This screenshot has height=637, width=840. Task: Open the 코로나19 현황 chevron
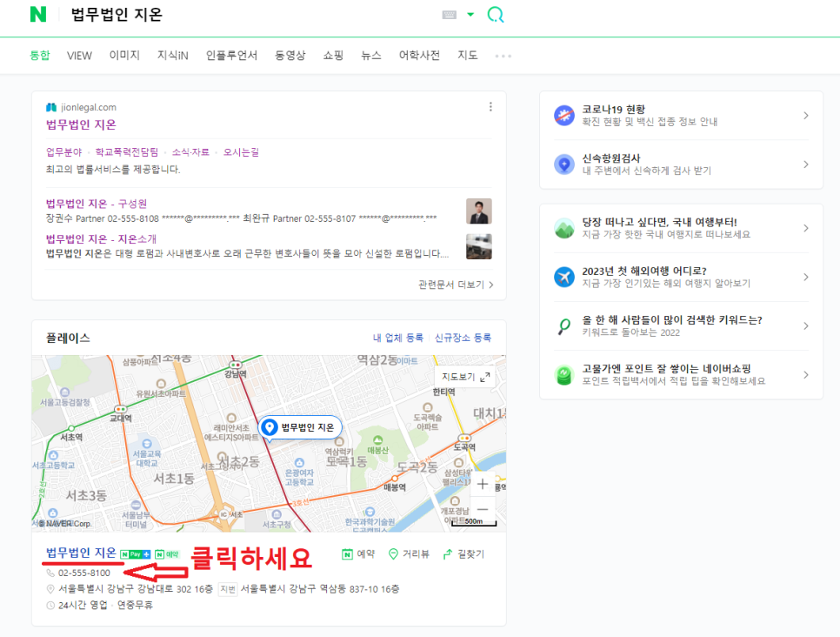(806, 115)
